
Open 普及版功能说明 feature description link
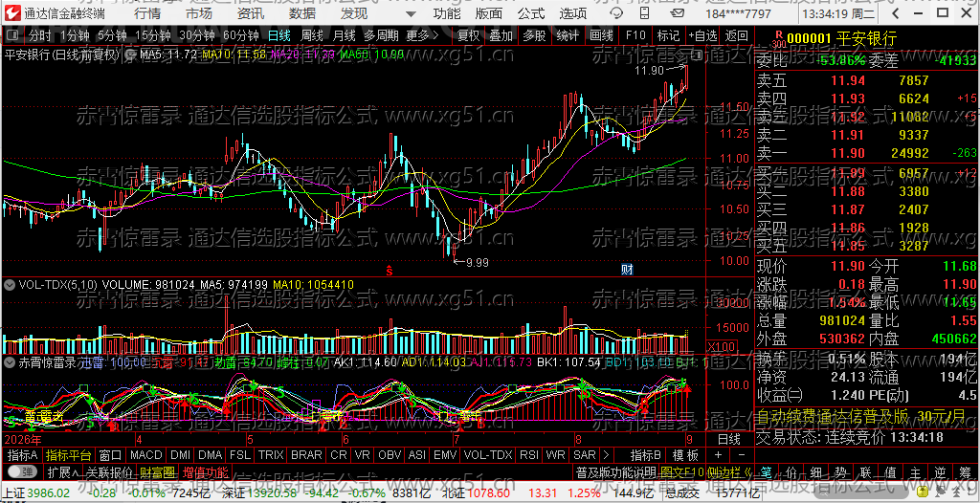(615, 471)
